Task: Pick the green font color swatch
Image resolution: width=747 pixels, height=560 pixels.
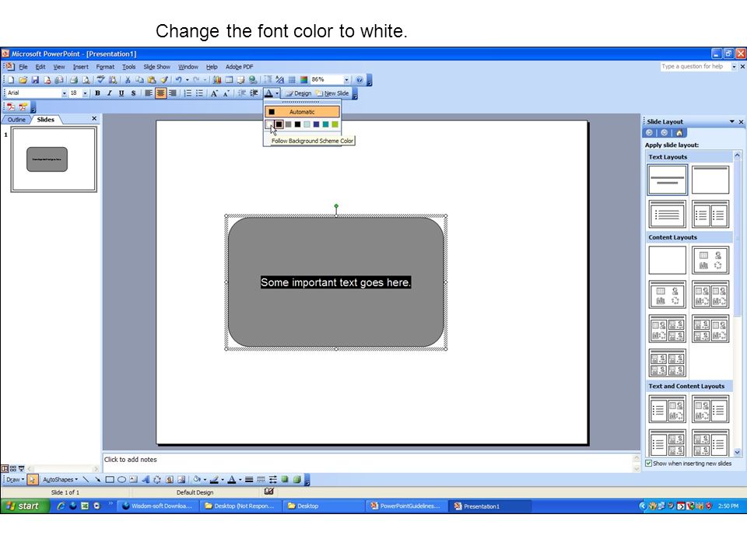Action: [335, 124]
